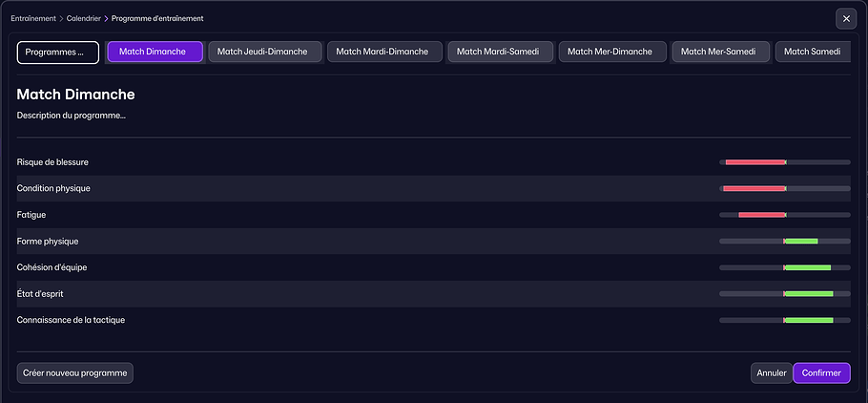Click the Forme physique green bar
868x403 pixels.
coord(801,241)
